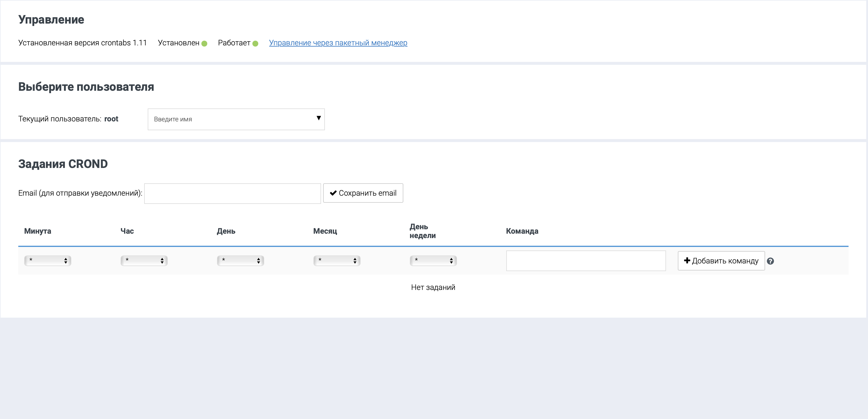Click the Команда column header

(x=522, y=231)
